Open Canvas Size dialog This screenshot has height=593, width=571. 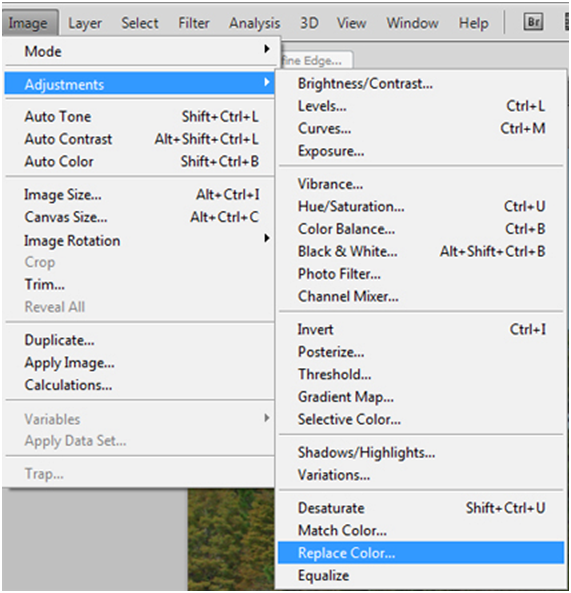140,217
